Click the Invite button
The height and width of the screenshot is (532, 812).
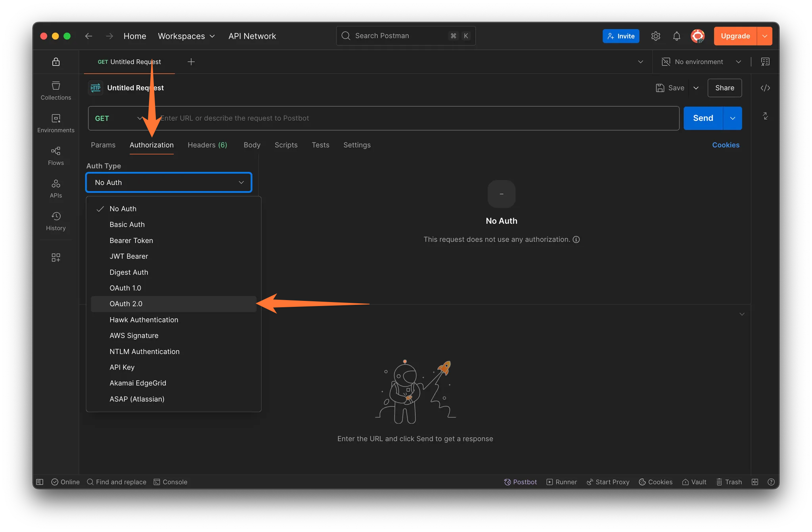(621, 36)
